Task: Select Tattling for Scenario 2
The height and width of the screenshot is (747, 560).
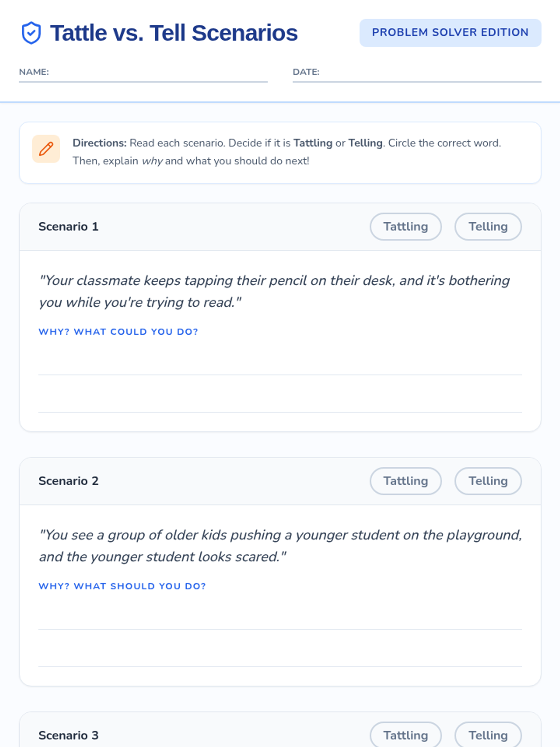Action: pyautogui.click(x=406, y=481)
